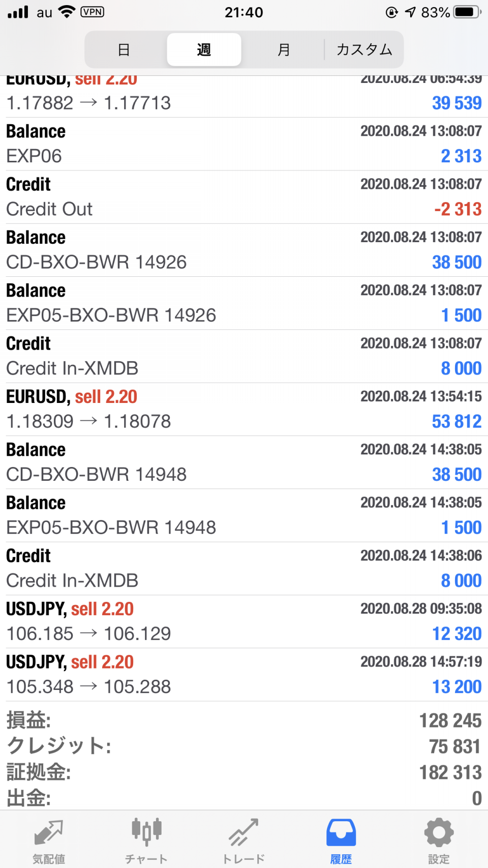The height and width of the screenshot is (868, 488).
Task: Select the Balance EXP06 entry
Action: point(244,143)
